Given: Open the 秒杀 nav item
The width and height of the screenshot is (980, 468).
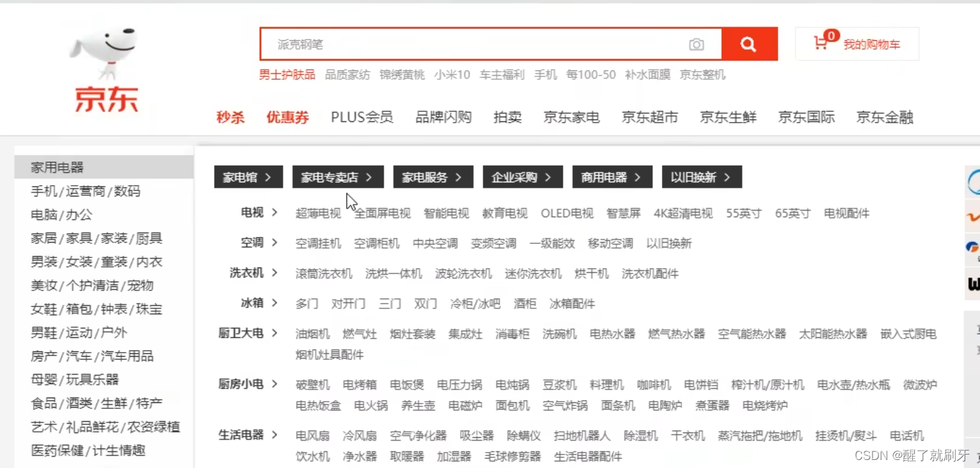Looking at the screenshot, I should [x=230, y=117].
